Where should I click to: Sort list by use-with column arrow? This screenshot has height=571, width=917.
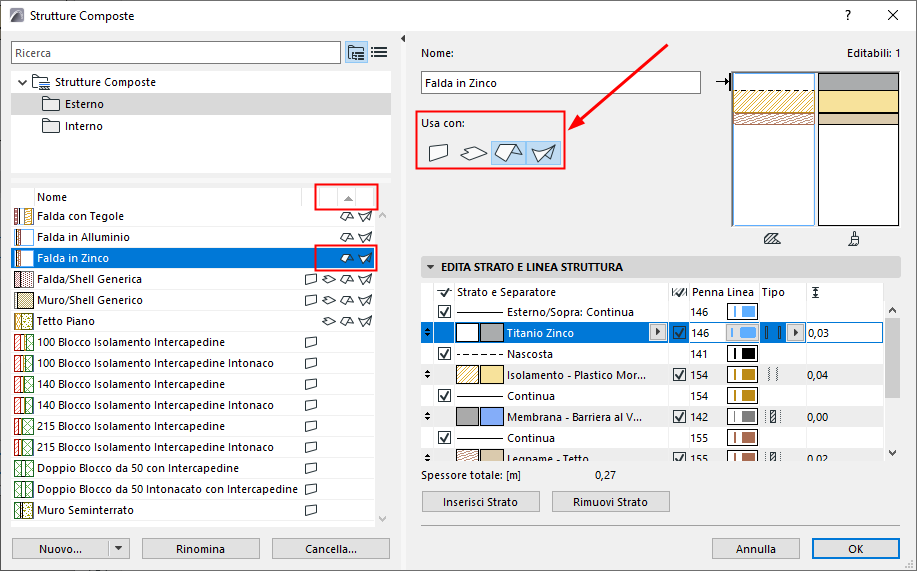click(348, 198)
